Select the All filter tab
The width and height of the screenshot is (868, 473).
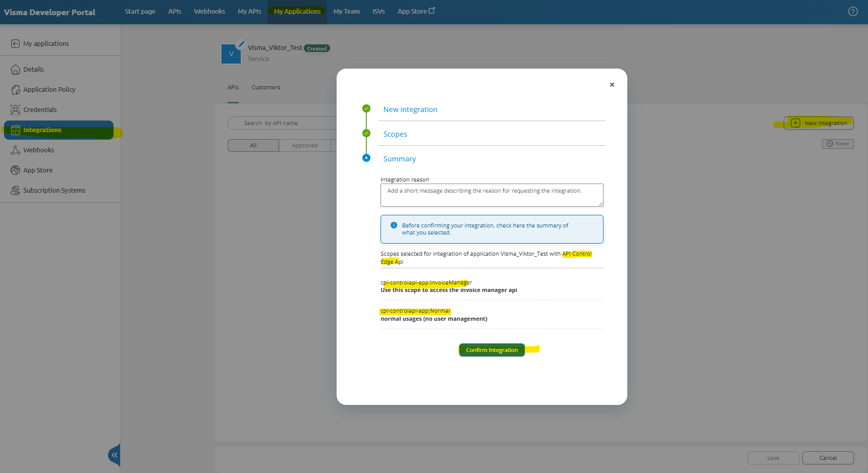tap(253, 146)
